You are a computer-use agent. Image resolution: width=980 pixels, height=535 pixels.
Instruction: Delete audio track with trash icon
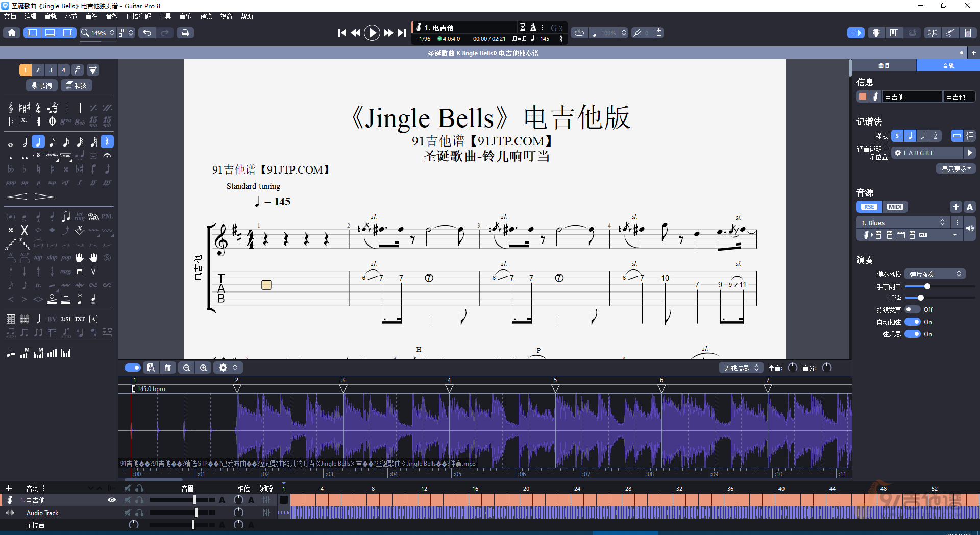(168, 368)
